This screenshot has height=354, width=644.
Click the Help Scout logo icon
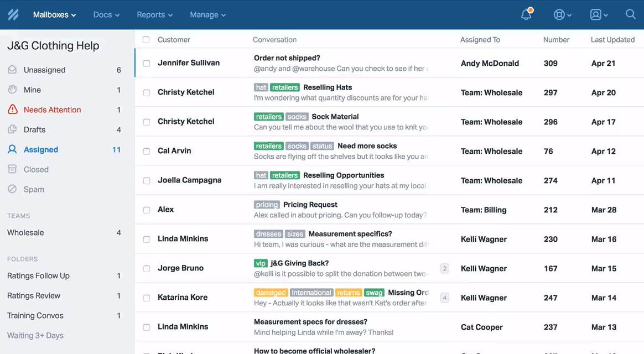(x=13, y=15)
